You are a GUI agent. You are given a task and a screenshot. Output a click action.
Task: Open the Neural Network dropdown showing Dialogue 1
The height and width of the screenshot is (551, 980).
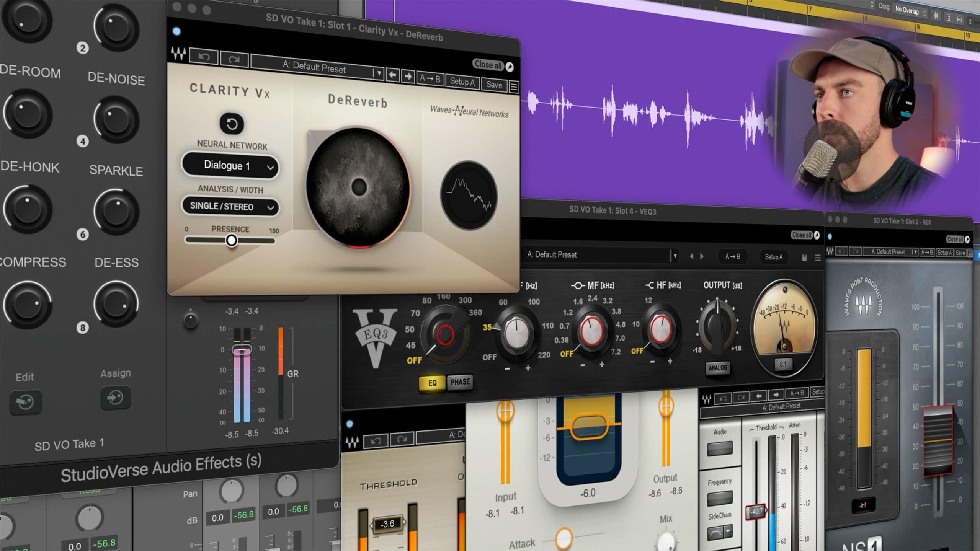(231, 166)
